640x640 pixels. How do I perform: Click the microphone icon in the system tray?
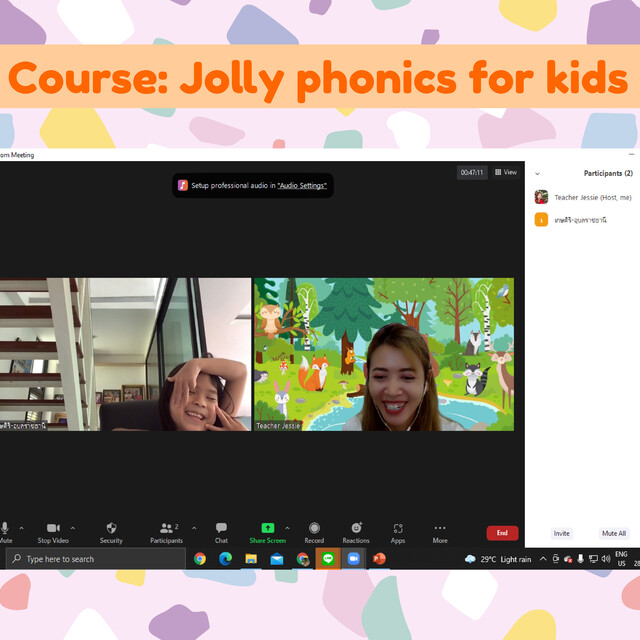(x=580, y=559)
